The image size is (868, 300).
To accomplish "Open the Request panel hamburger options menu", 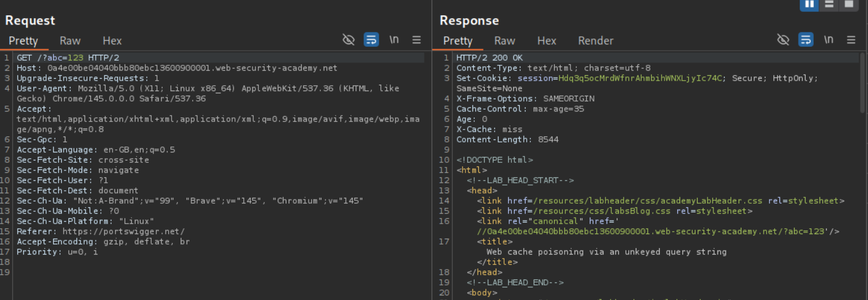I will (416, 40).
